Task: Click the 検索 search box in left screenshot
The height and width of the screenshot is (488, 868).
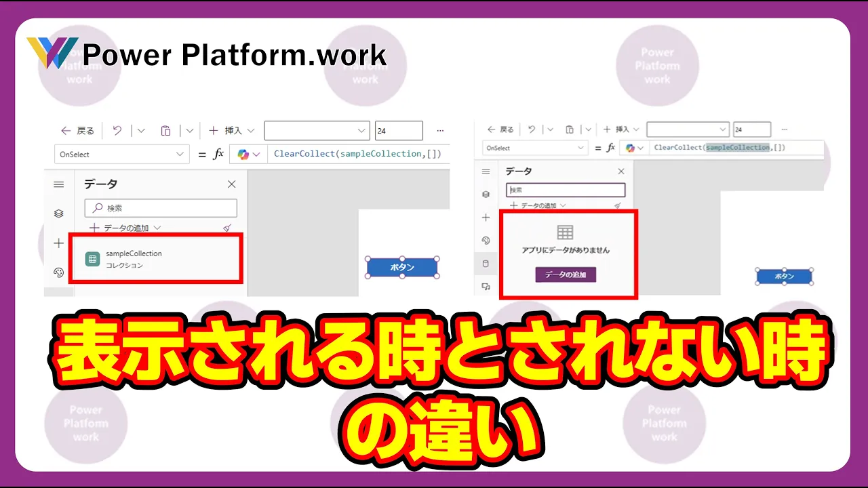Action: (161, 208)
